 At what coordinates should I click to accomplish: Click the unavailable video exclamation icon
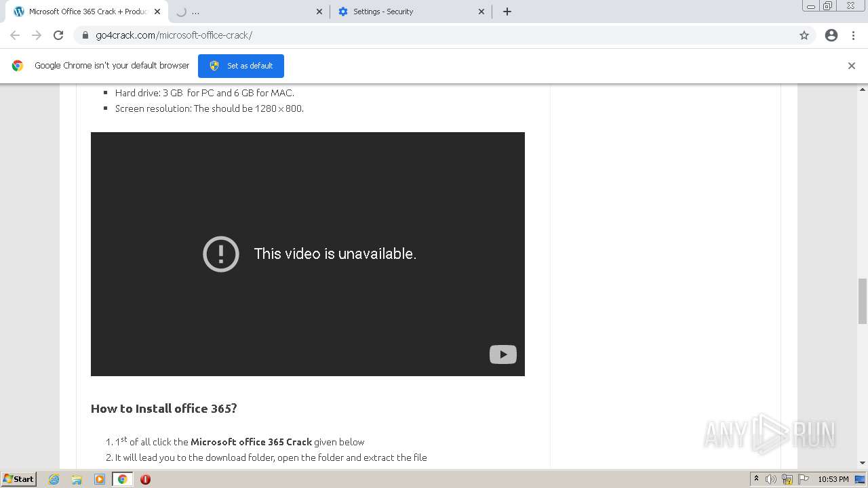click(221, 254)
